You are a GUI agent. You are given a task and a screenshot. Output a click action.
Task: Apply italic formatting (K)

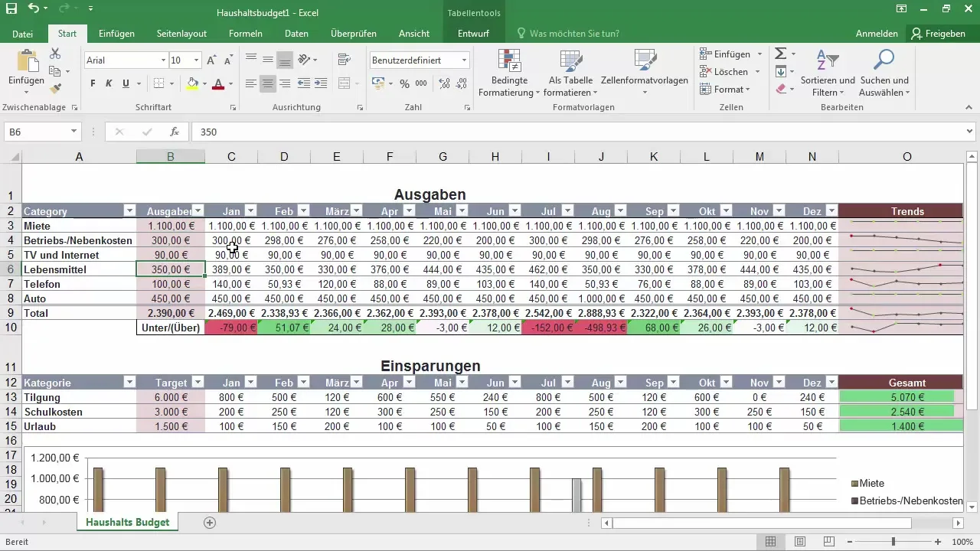pyautogui.click(x=109, y=83)
